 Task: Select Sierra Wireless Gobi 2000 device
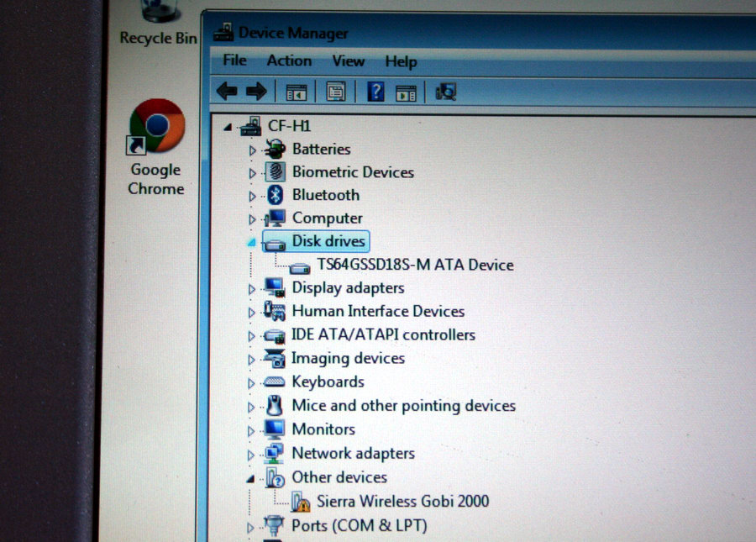tap(402, 502)
